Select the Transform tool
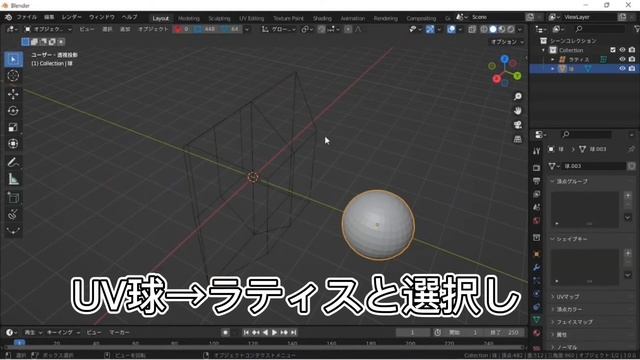 (x=13, y=144)
